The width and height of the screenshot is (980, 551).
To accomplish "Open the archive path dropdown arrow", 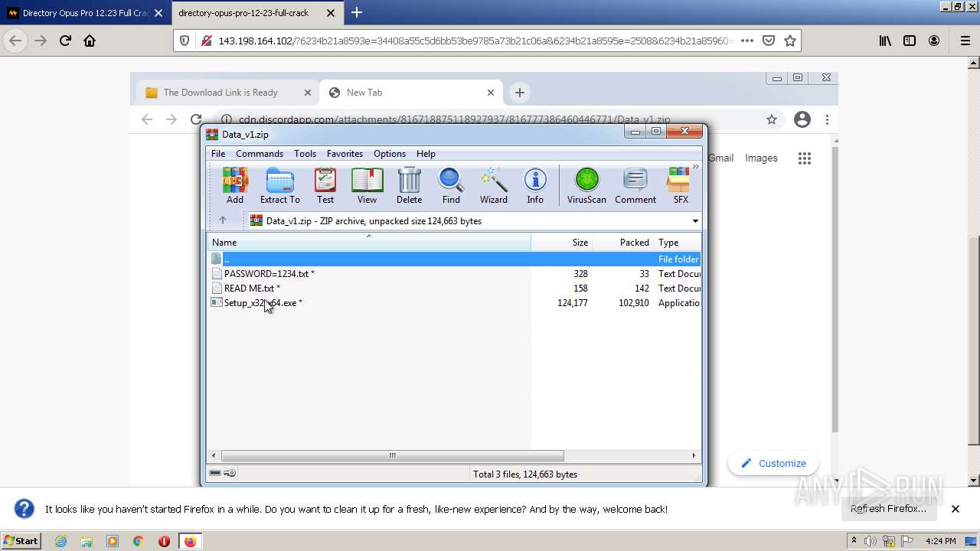I will click(x=695, y=221).
